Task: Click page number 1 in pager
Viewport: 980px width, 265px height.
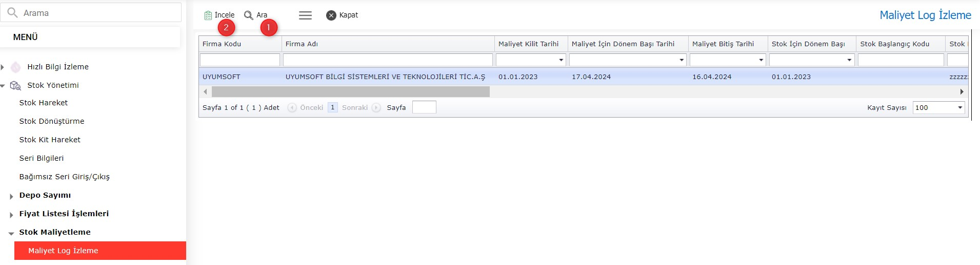Action: tap(333, 107)
